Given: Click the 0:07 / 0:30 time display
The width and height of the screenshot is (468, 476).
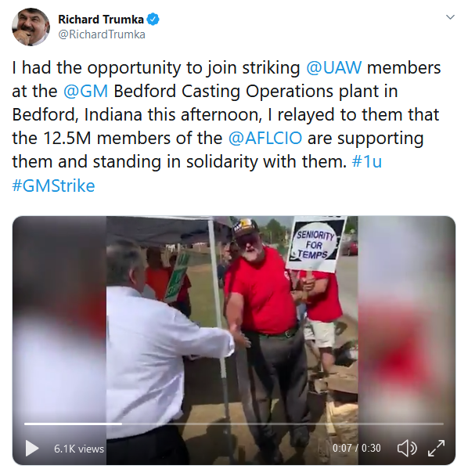Looking at the screenshot, I should [x=356, y=448].
